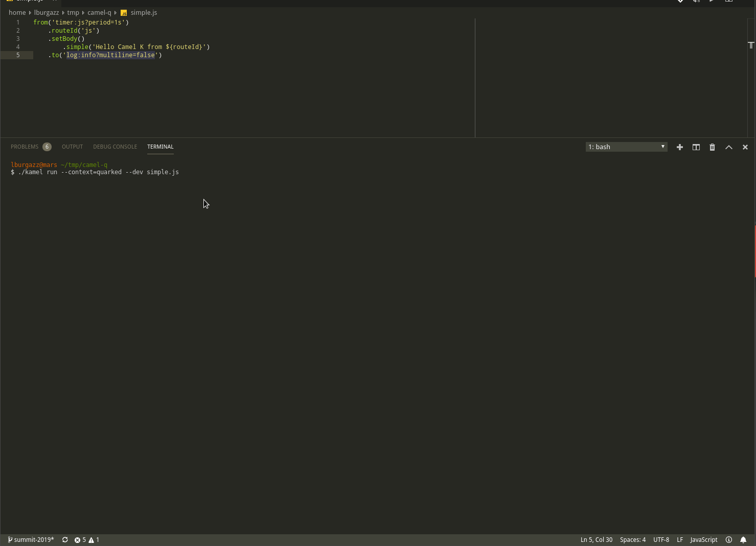Expand the camel-q breadcrumb item
756x546 pixels.
pos(99,12)
